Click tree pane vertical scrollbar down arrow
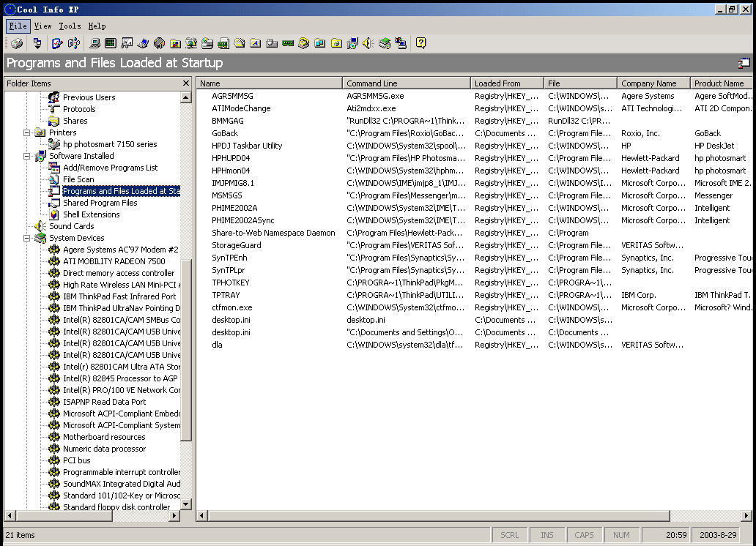756x546 pixels. click(x=186, y=504)
